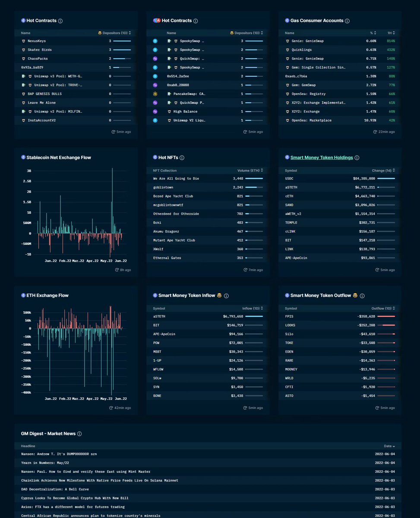Click the High Balance contract row
This screenshot has width=420, height=518.
point(208,111)
